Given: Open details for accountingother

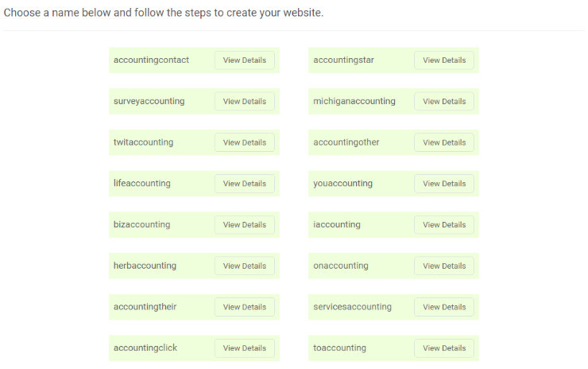Looking at the screenshot, I should click(444, 142).
